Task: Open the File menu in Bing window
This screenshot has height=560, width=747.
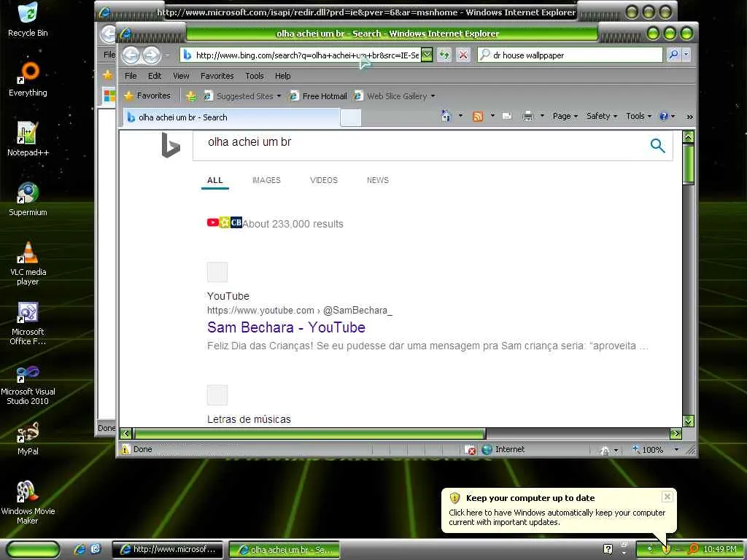Action: (x=131, y=76)
